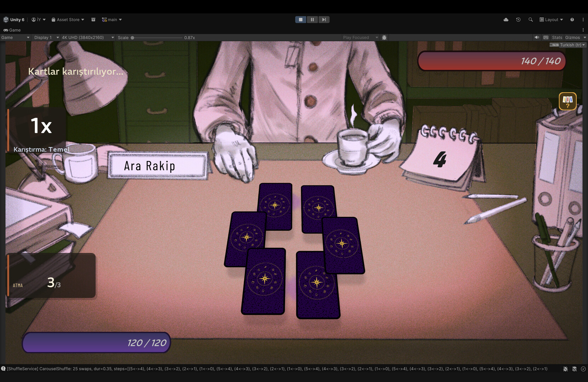The width and height of the screenshot is (588, 382).
Task: Click the checkmark progress status icon
Action: [x=583, y=369]
